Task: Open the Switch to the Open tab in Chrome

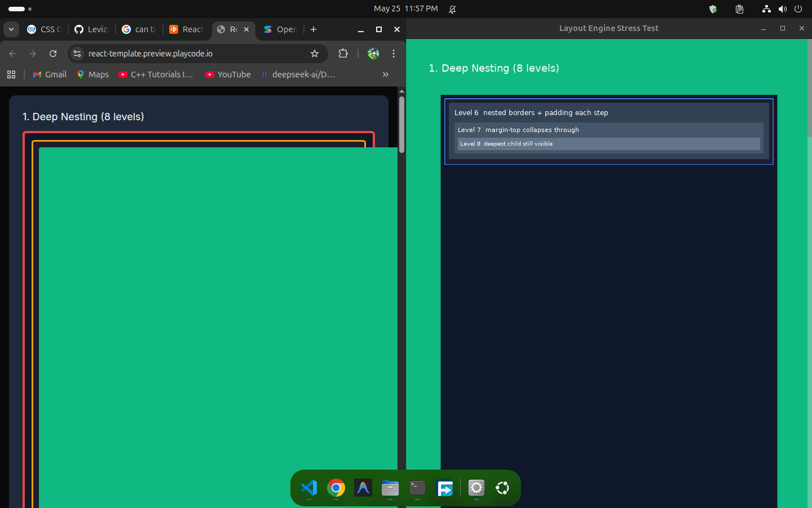Action: tap(280, 29)
